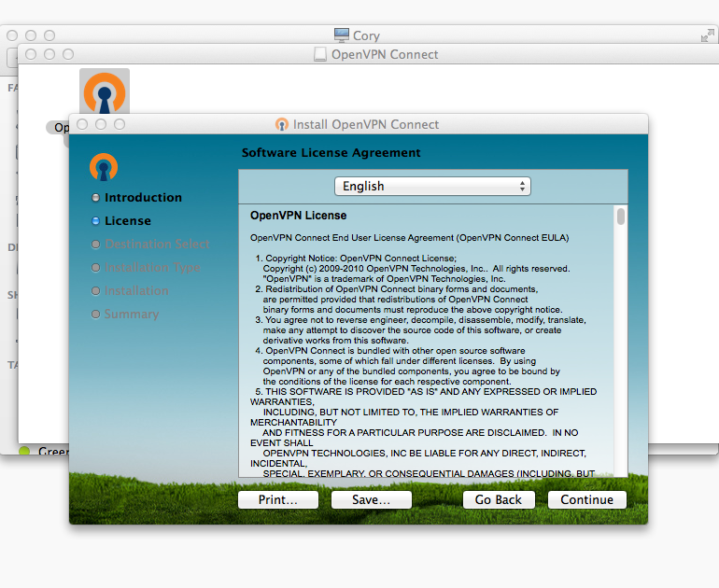Close the Cory Finder window
This screenshot has width=719, height=588.
pyautogui.click(x=12, y=35)
